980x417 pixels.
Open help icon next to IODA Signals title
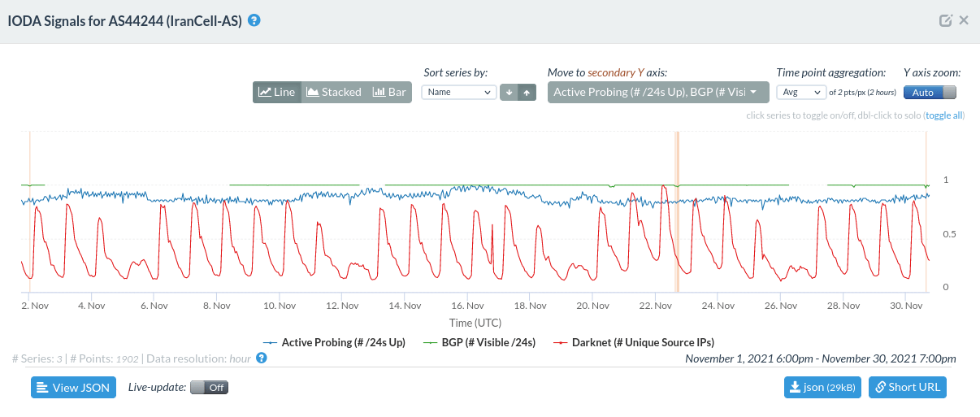254,20
